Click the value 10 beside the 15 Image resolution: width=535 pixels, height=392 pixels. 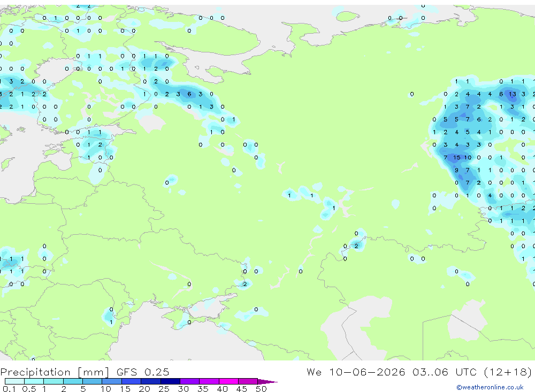[468, 157]
